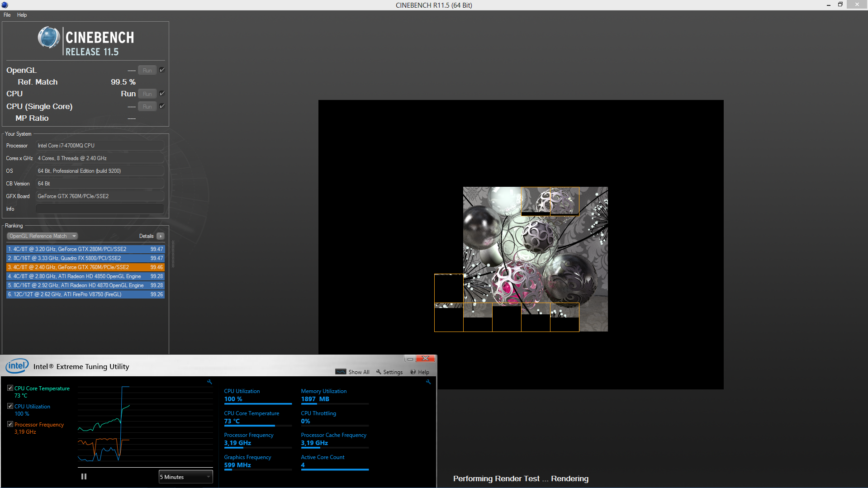Screen dimensions: 868x488
Task: Select ranking row ATI Radeon HD 4870
Action: (x=85, y=285)
